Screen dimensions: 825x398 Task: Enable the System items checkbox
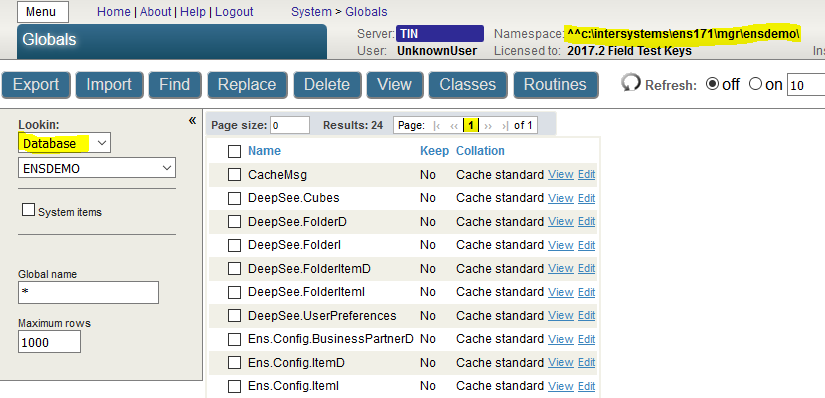tap(28, 210)
